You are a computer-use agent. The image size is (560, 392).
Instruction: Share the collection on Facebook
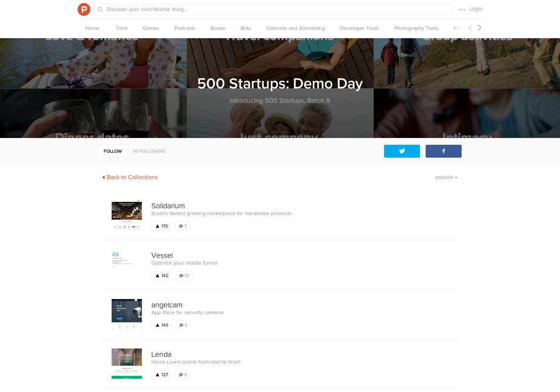[x=443, y=151]
